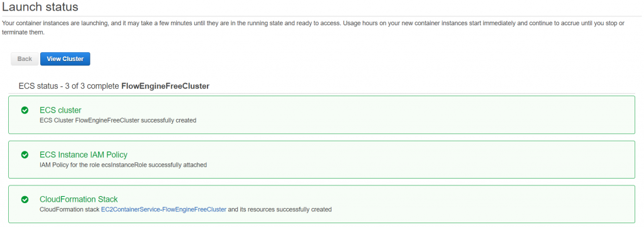Go back using the Back button
The image size is (644, 227).
click(25, 58)
